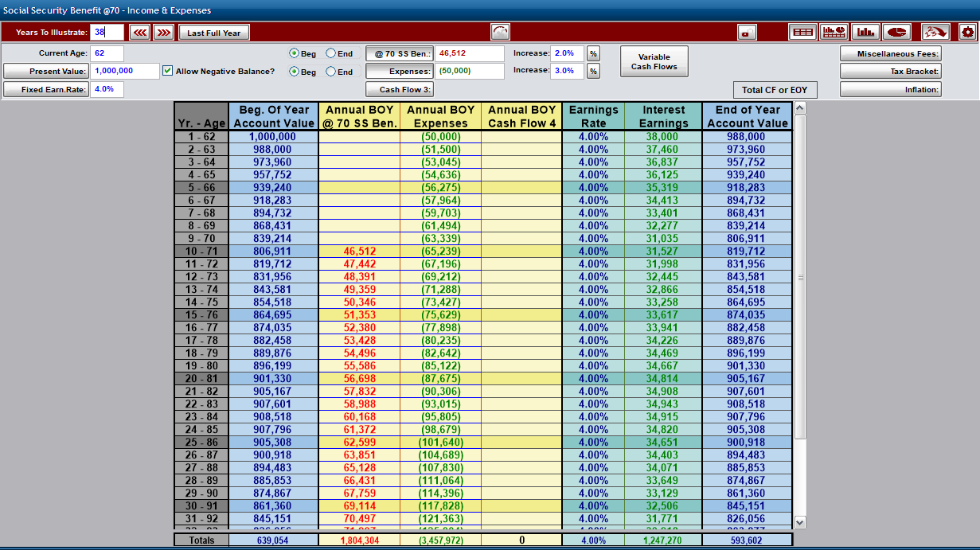This screenshot has height=550, width=980.
Task: Toggle the Allow Negative Balance checkbox
Action: [167, 71]
